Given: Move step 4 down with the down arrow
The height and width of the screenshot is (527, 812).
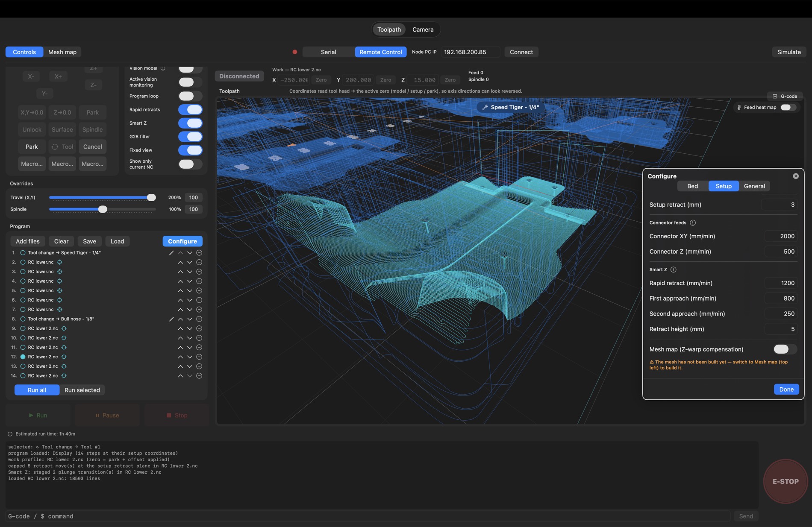Looking at the screenshot, I should (190, 281).
